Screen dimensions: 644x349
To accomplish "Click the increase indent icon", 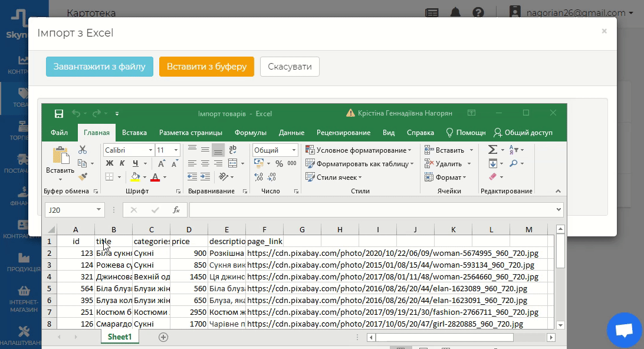I will click(x=205, y=177).
